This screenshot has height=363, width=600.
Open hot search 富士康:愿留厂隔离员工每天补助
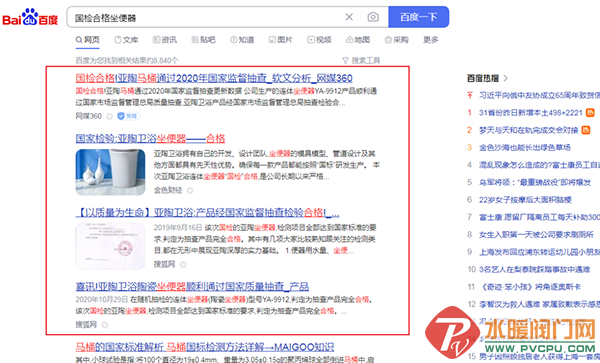coord(540,217)
